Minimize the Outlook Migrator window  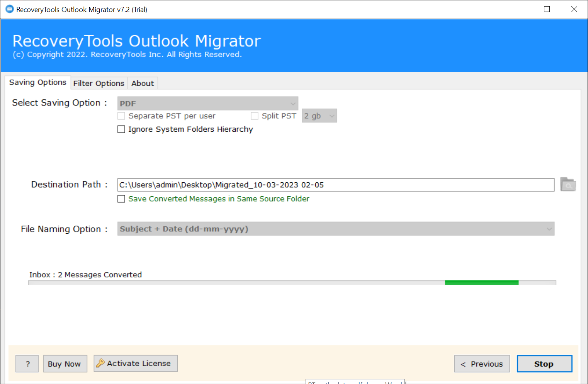point(520,9)
